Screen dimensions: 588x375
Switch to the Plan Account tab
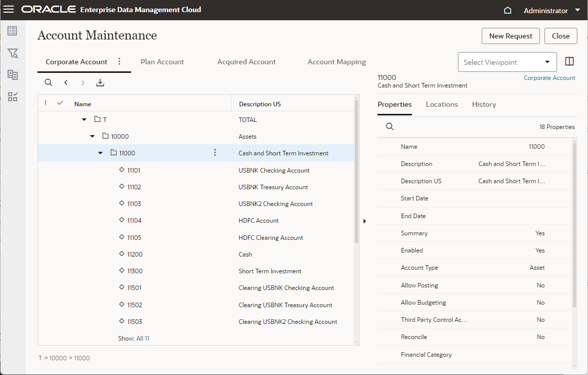click(x=162, y=62)
